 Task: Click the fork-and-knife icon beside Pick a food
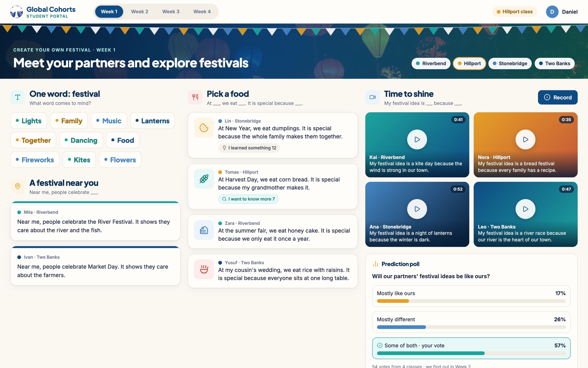[x=195, y=97]
